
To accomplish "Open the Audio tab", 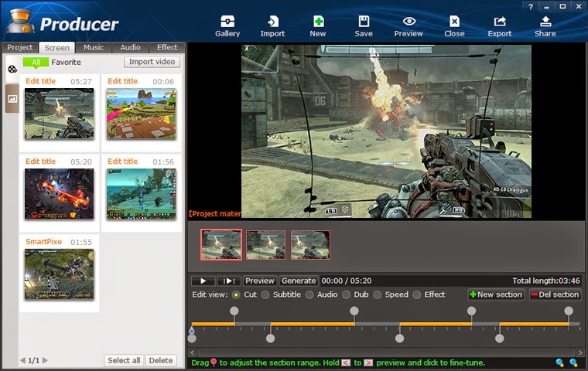I will 130,47.
